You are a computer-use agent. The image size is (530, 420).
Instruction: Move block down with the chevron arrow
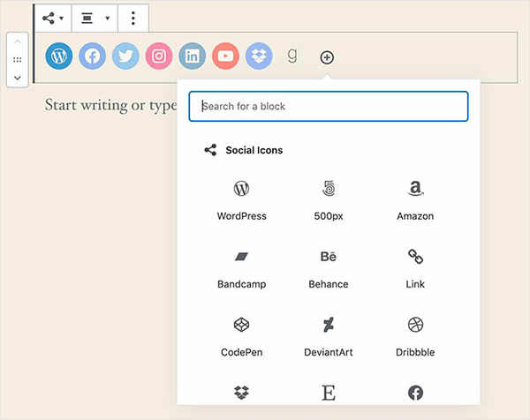point(18,78)
